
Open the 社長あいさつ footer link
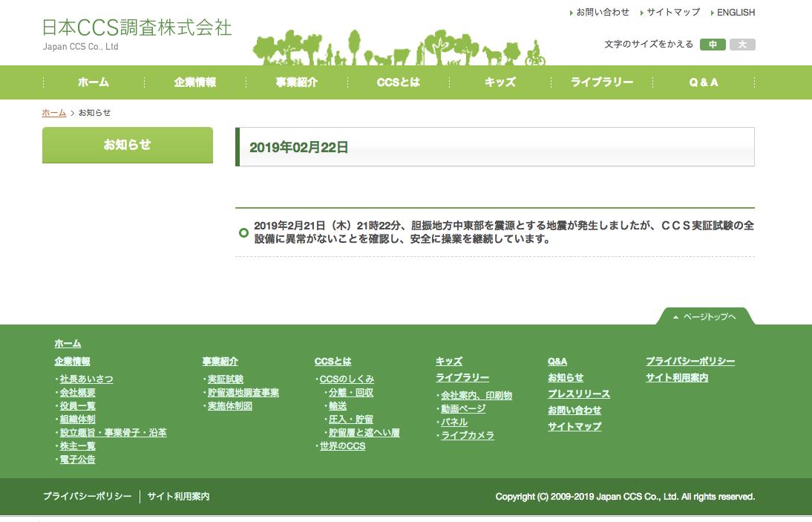pos(86,379)
